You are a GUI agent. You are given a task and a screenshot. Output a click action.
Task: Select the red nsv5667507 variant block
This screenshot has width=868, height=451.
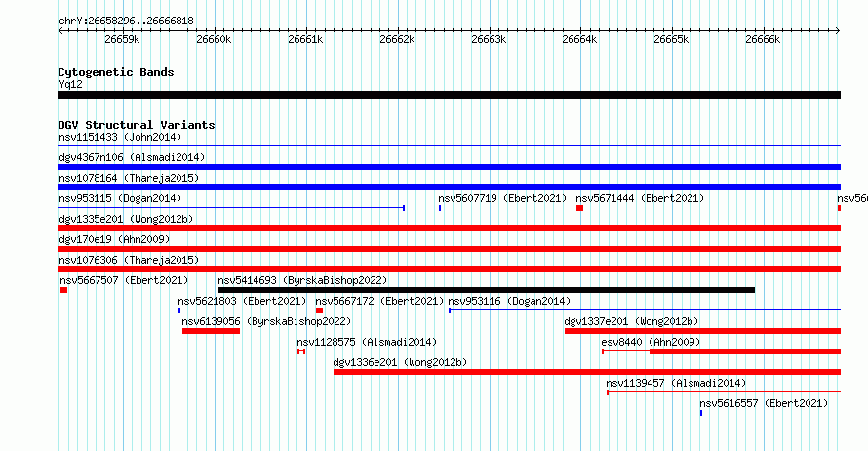(x=63, y=290)
